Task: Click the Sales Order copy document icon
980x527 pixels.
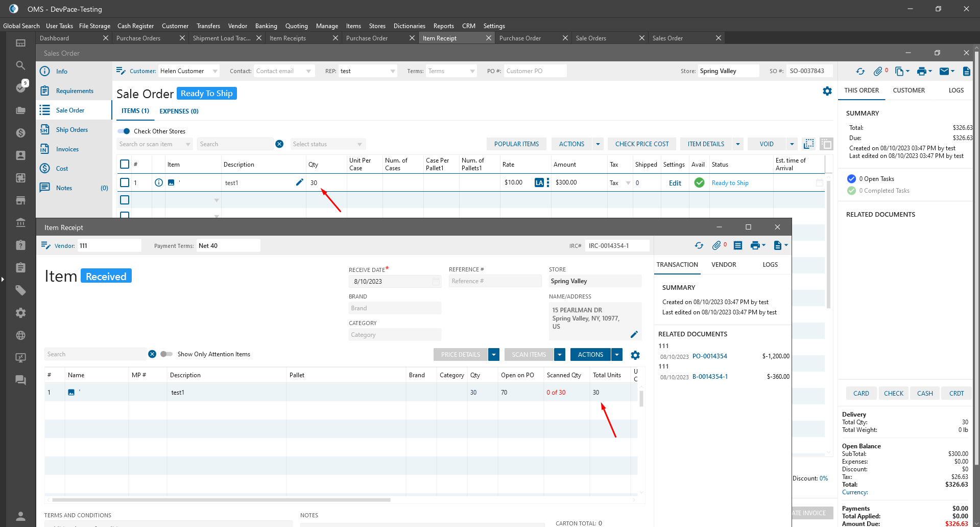Action: pyautogui.click(x=900, y=72)
